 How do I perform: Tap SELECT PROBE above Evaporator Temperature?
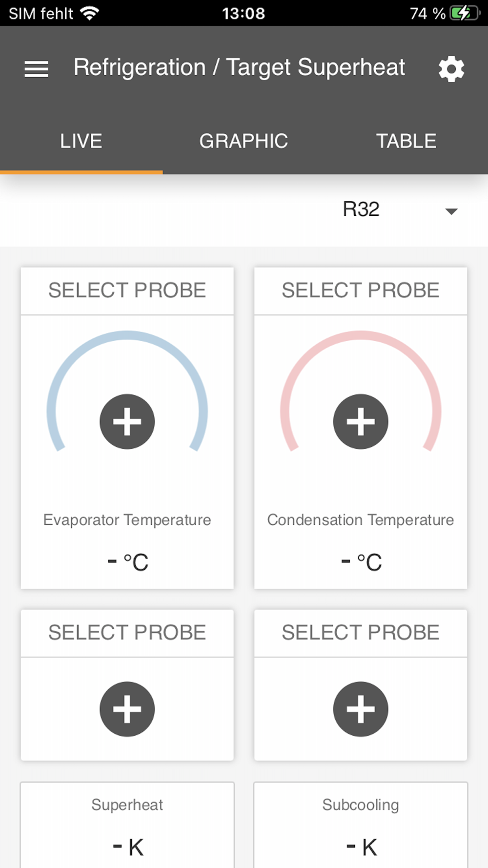(127, 290)
